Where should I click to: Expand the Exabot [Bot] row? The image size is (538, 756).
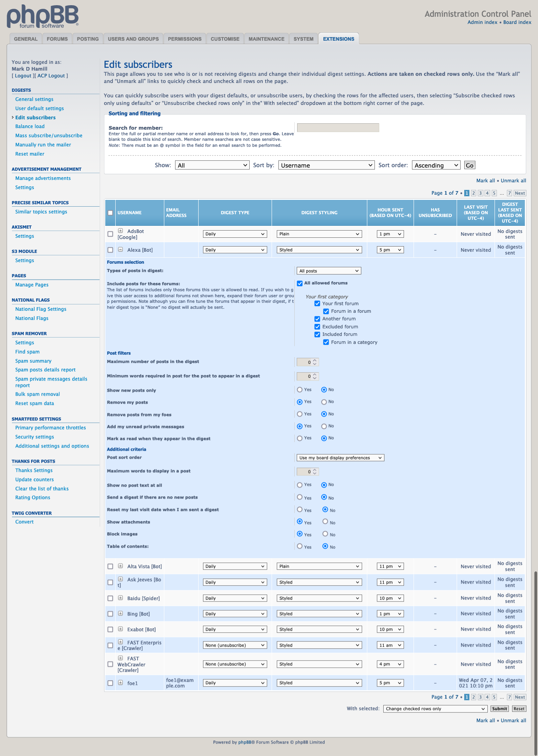[120, 629]
